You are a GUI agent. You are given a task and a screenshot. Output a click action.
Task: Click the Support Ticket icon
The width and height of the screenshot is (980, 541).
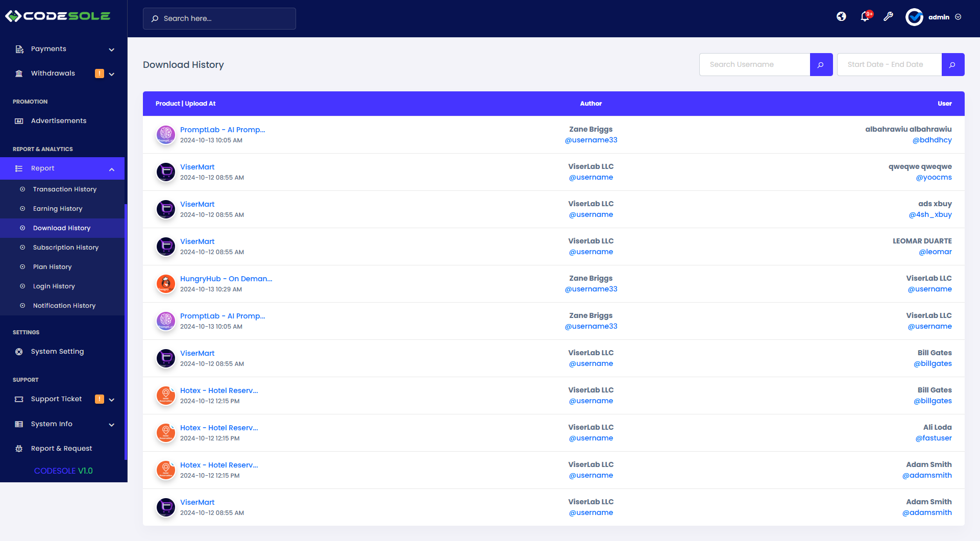click(x=19, y=399)
